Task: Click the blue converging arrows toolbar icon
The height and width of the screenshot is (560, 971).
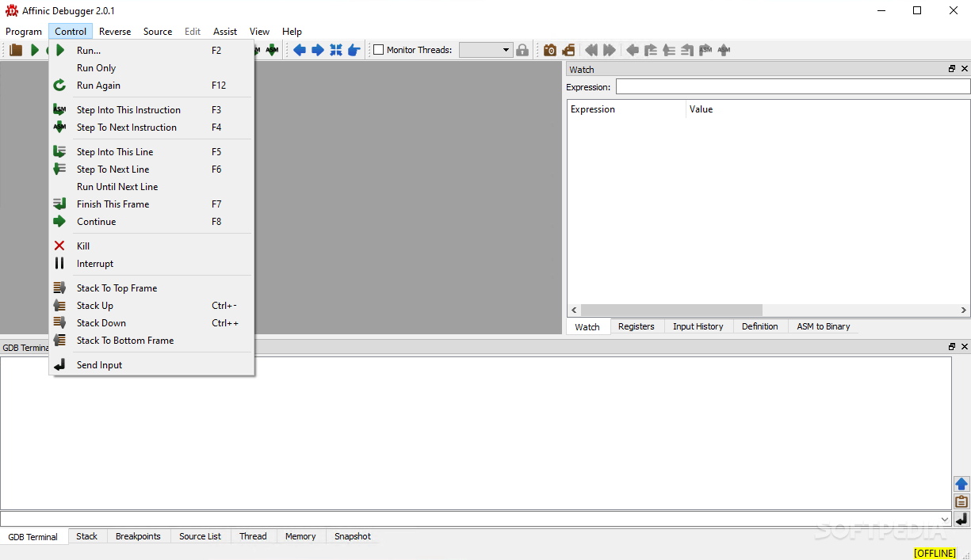Action: point(336,50)
